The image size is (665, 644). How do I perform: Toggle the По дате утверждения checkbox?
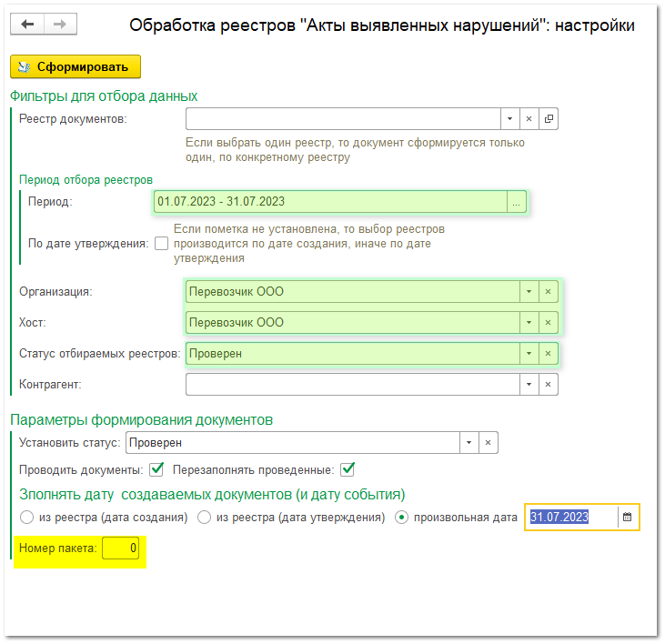point(161,243)
